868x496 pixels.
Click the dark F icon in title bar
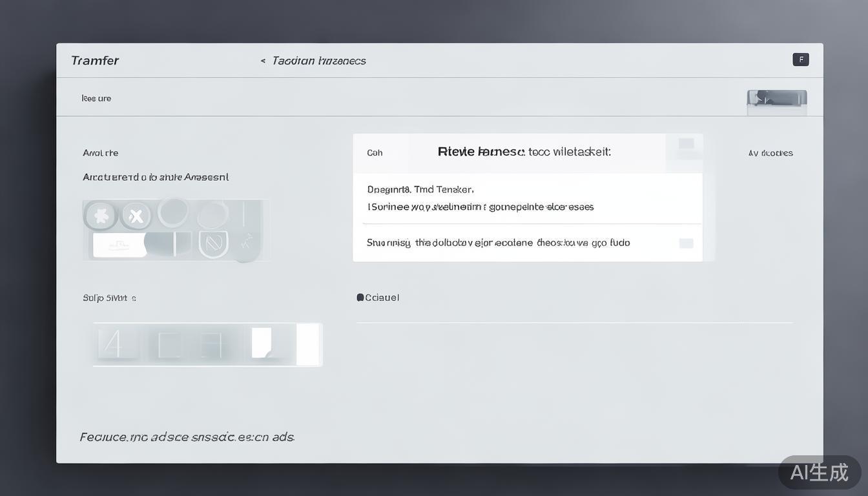click(x=800, y=60)
